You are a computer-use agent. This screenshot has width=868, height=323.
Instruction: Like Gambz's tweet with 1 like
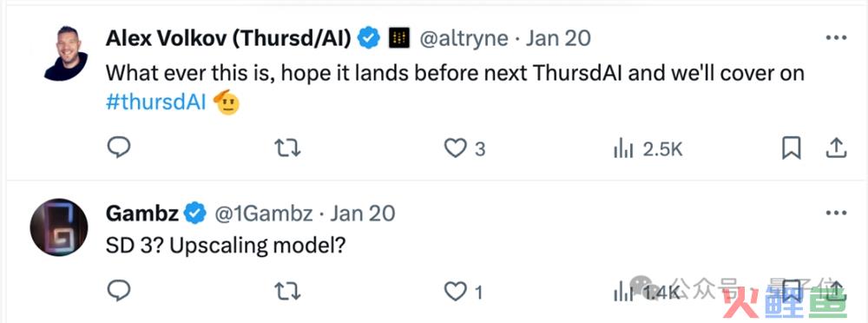464,292
